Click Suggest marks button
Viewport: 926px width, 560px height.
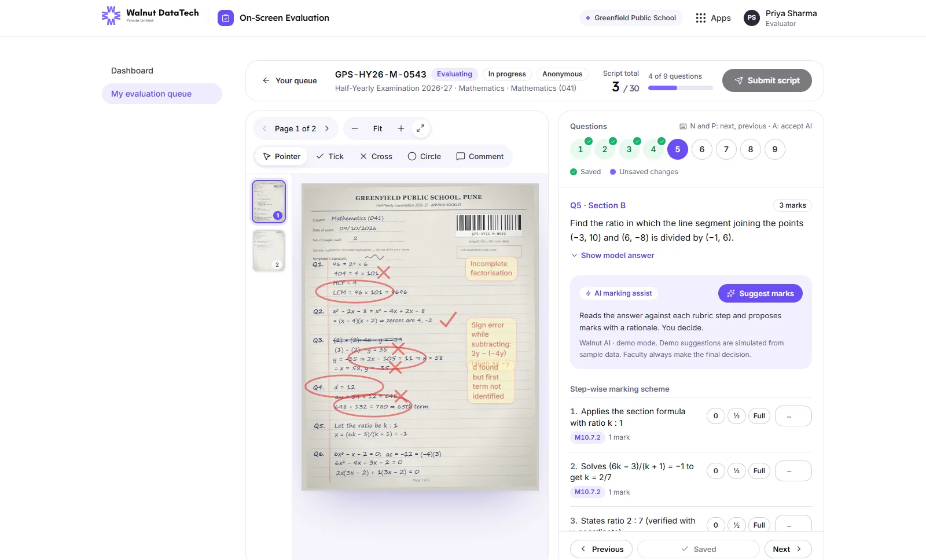click(760, 293)
